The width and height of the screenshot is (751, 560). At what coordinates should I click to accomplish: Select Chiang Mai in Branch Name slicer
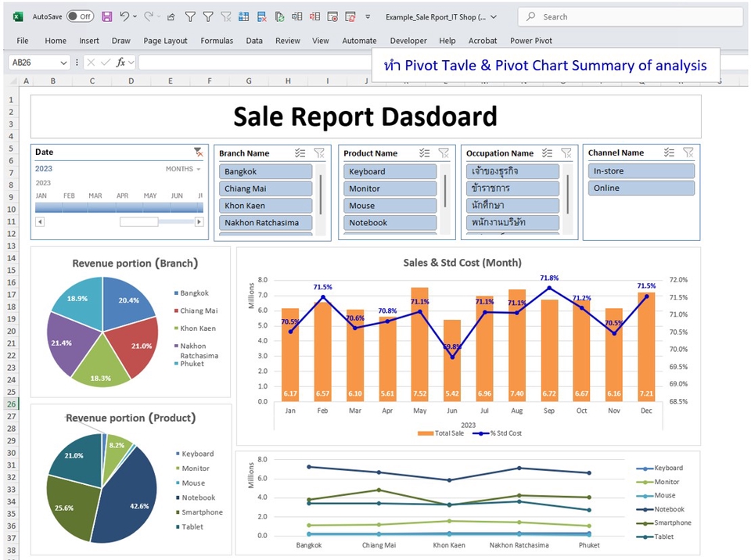click(x=265, y=188)
